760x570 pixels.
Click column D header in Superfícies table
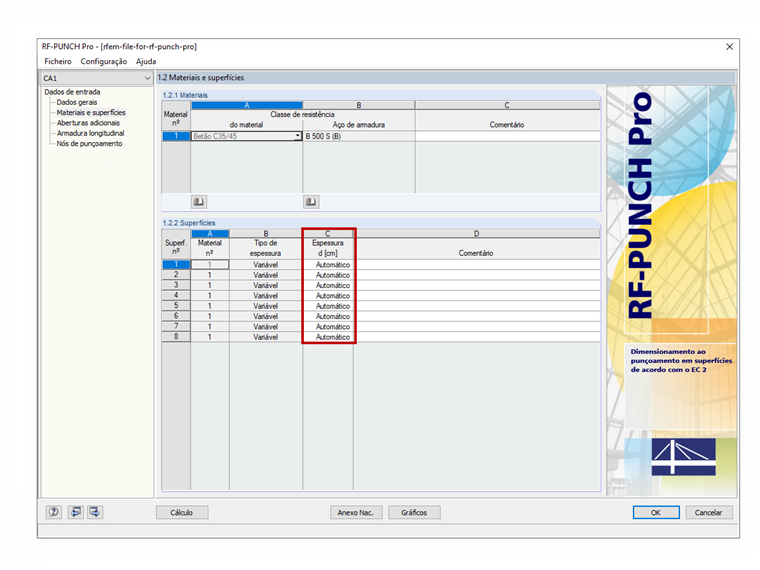(477, 234)
